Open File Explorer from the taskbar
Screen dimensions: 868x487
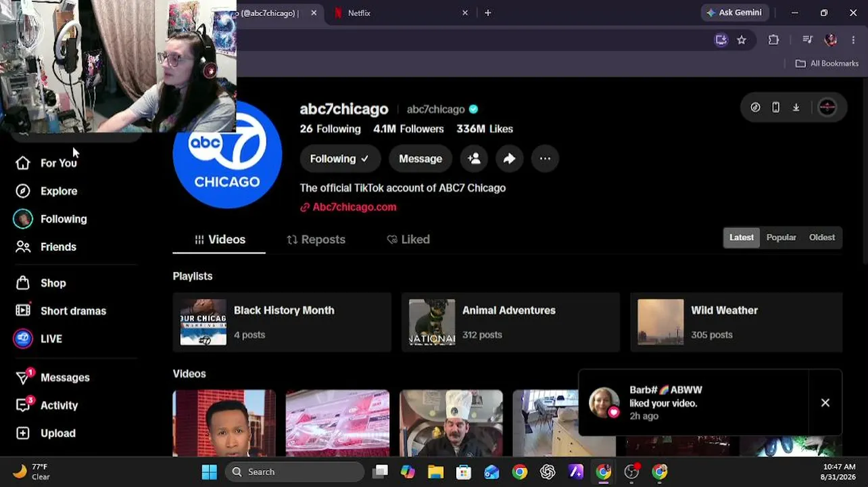tap(435, 472)
